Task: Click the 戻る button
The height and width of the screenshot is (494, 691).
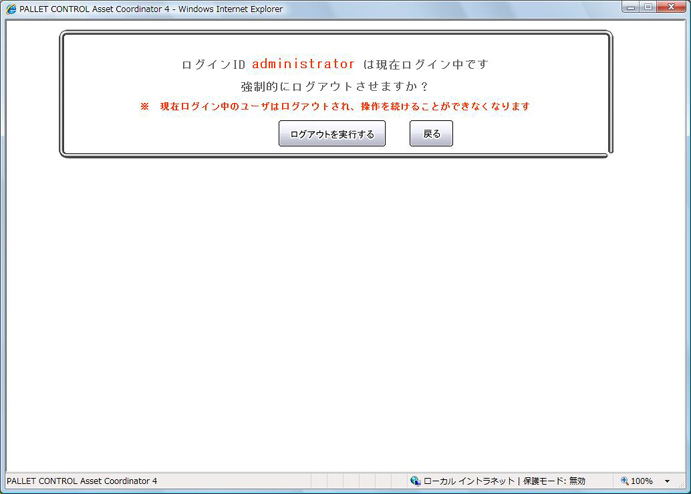Action: click(431, 134)
